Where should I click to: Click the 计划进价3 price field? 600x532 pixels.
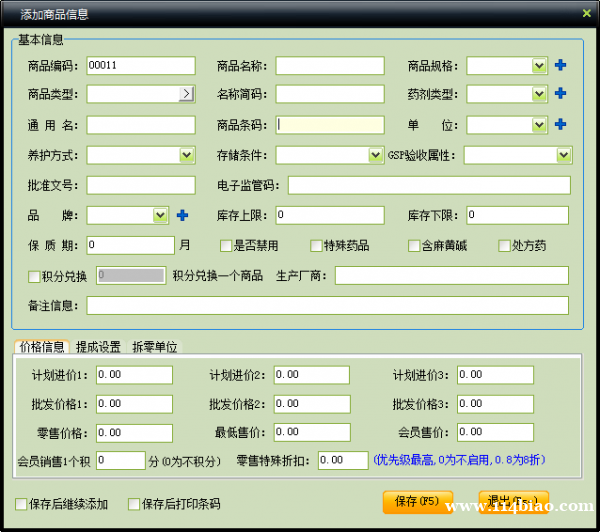click(495, 375)
